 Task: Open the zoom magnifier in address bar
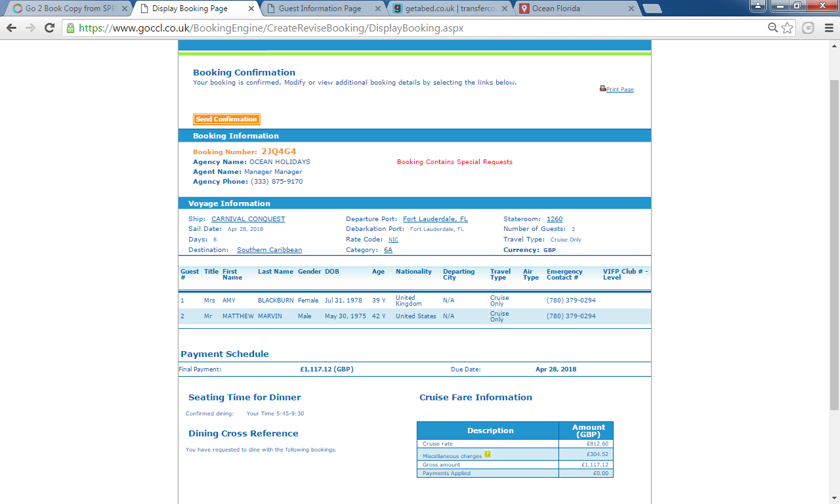pos(773,28)
